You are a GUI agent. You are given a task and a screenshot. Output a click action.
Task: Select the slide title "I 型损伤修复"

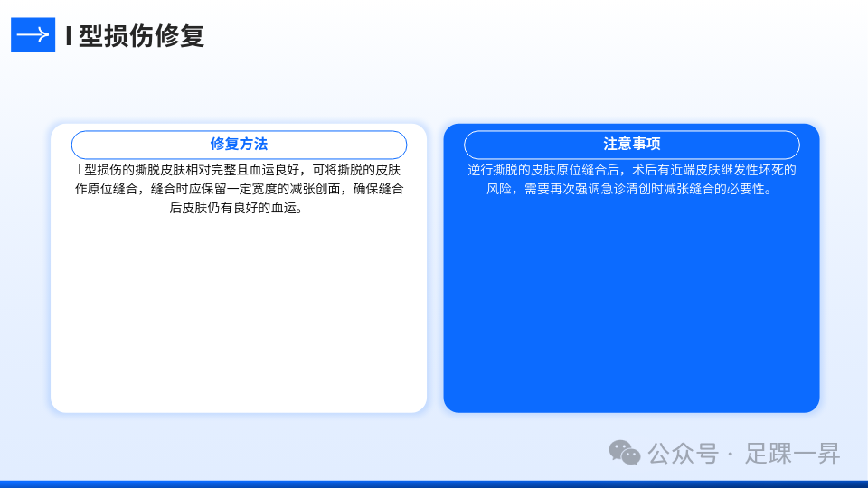tap(135, 36)
